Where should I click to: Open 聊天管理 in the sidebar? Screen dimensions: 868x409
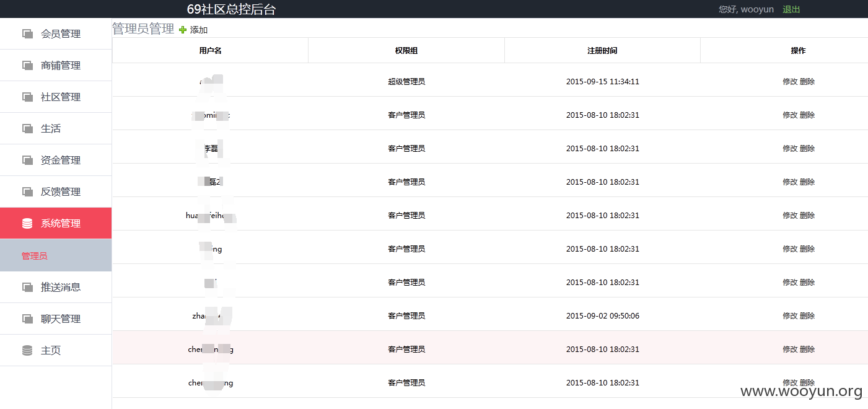click(56, 319)
